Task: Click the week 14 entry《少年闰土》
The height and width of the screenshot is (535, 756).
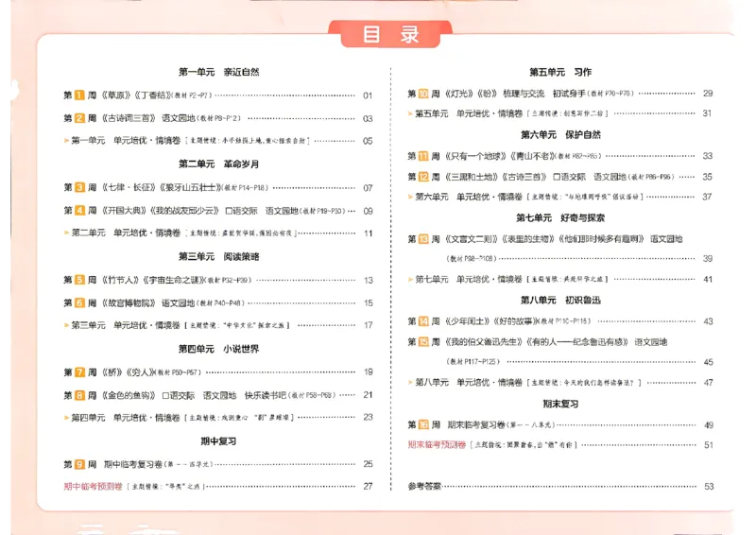Action: (560, 320)
